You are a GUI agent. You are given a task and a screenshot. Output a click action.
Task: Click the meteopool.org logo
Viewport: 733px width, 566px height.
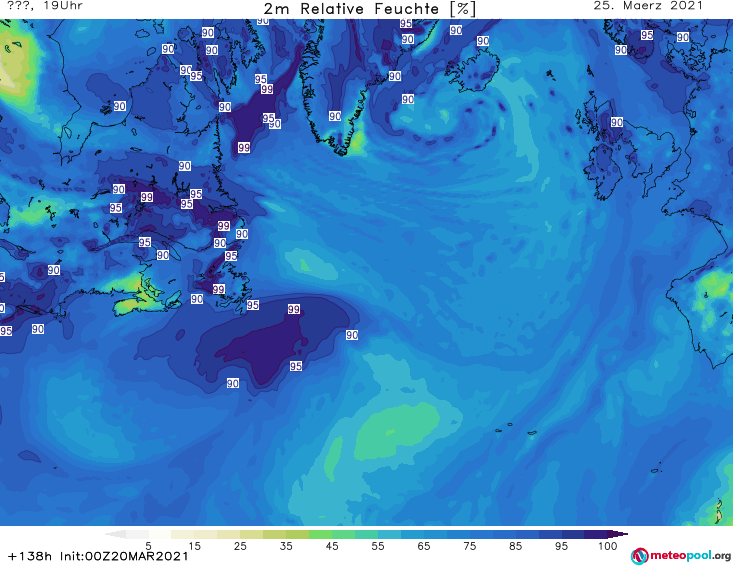(x=681, y=556)
